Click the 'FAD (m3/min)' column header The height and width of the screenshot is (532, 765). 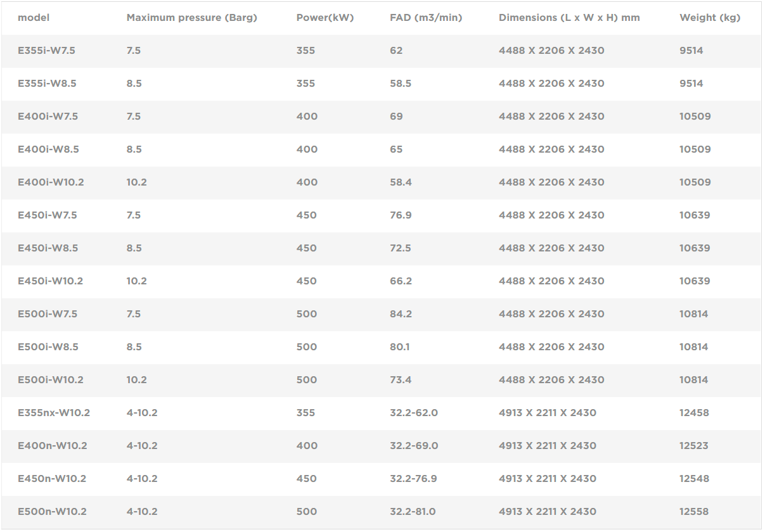coord(426,18)
